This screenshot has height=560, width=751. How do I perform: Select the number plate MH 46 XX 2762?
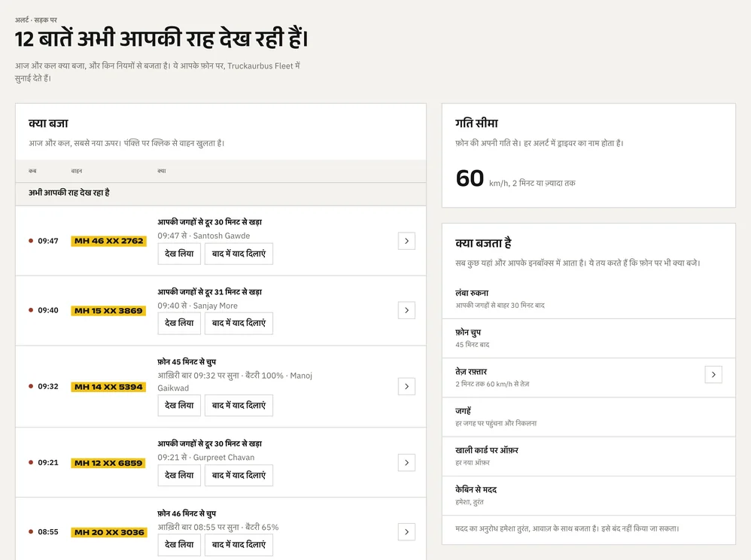[108, 241]
